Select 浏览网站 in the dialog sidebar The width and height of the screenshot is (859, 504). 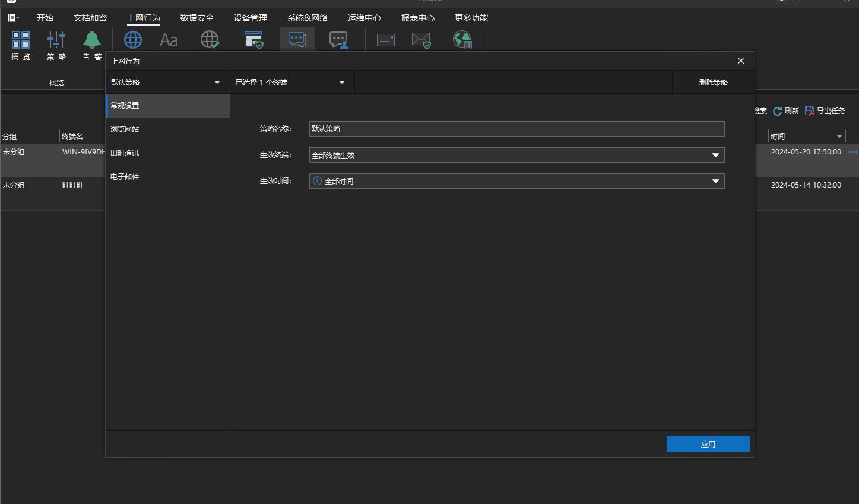167,129
